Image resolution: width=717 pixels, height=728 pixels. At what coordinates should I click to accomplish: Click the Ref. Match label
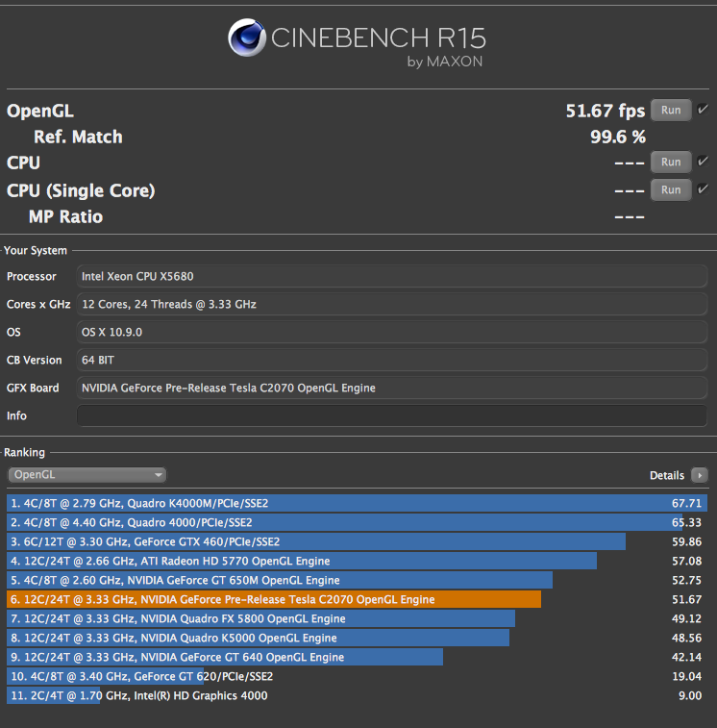click(x=78, y=137)
